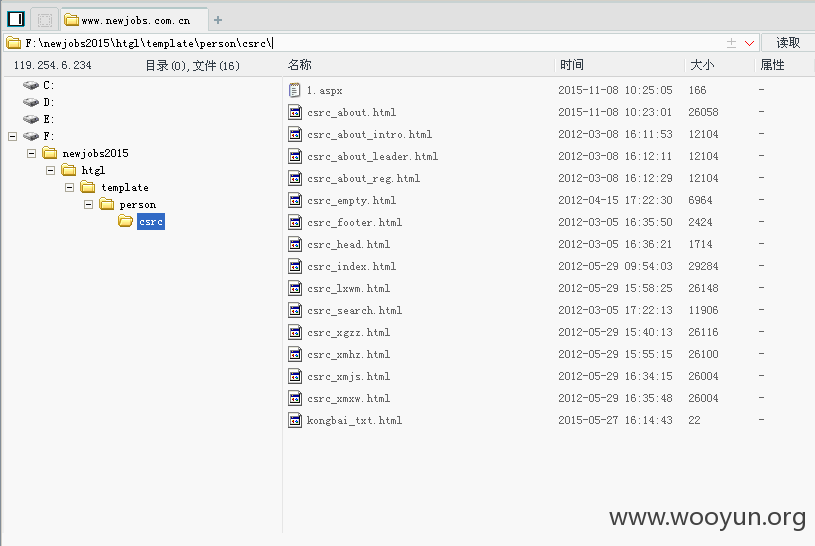
Task: Select the E: drive icon
Action: pyautogui.click(x=31, y=119)
